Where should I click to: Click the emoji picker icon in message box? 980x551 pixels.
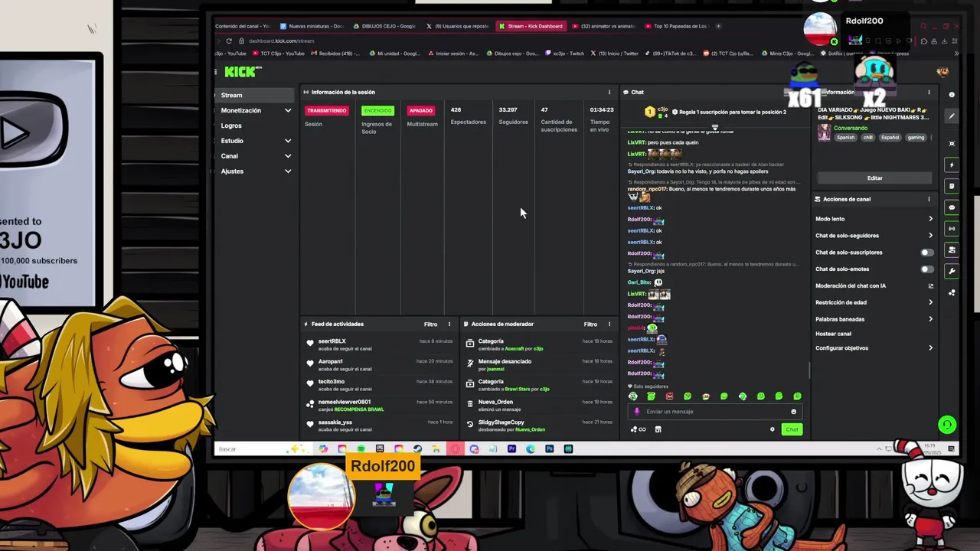pyautogui.click(x=793, y=412)
